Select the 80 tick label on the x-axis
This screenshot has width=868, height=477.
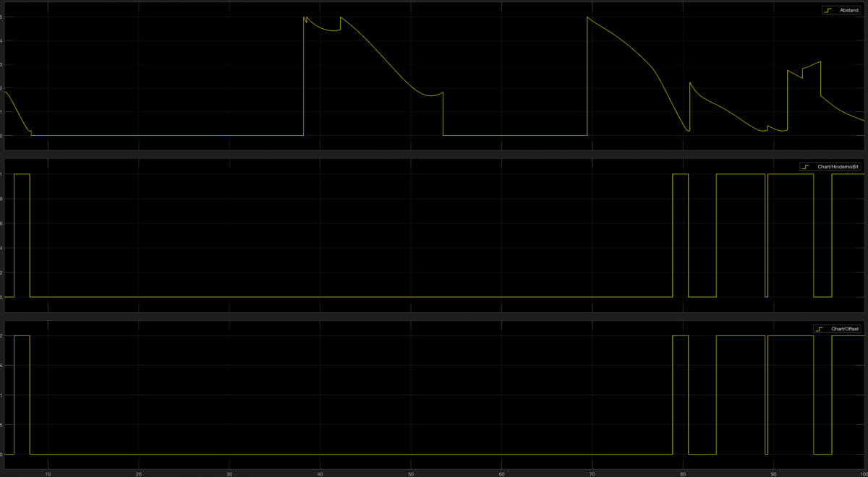click(683, 473)
